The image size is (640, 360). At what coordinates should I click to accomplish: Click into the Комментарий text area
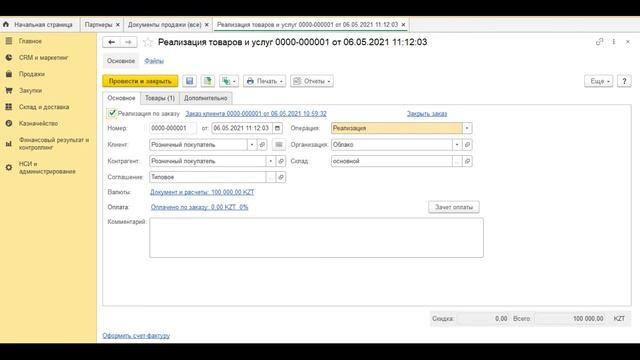pos(316,238)
